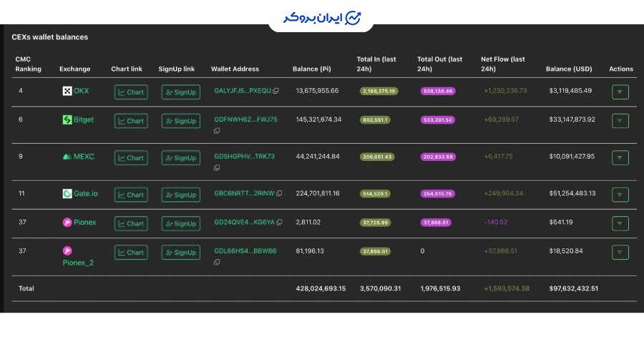Click the Bitget exchange logo
644x337 pixels.
(67, 119)
